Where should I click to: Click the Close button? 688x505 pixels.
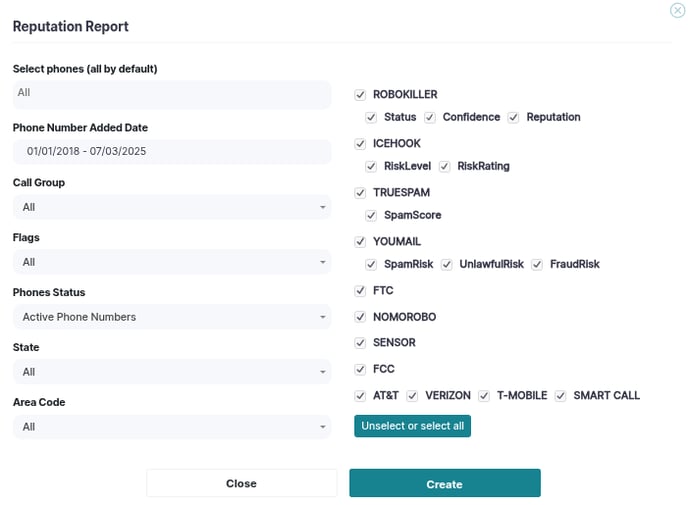(x=241, y=484)
